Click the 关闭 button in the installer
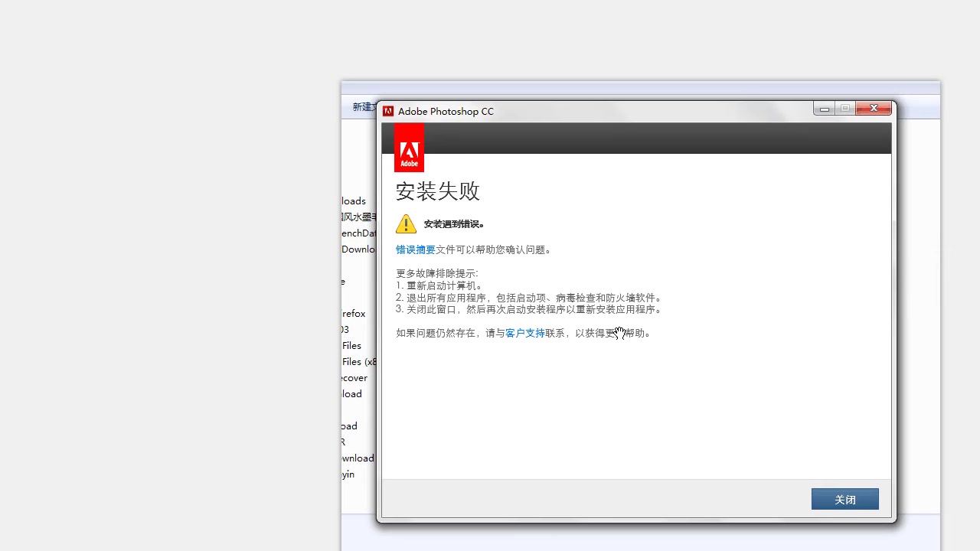Image resolution: width=980 pixels, height=551 pixels. (845, 499)
